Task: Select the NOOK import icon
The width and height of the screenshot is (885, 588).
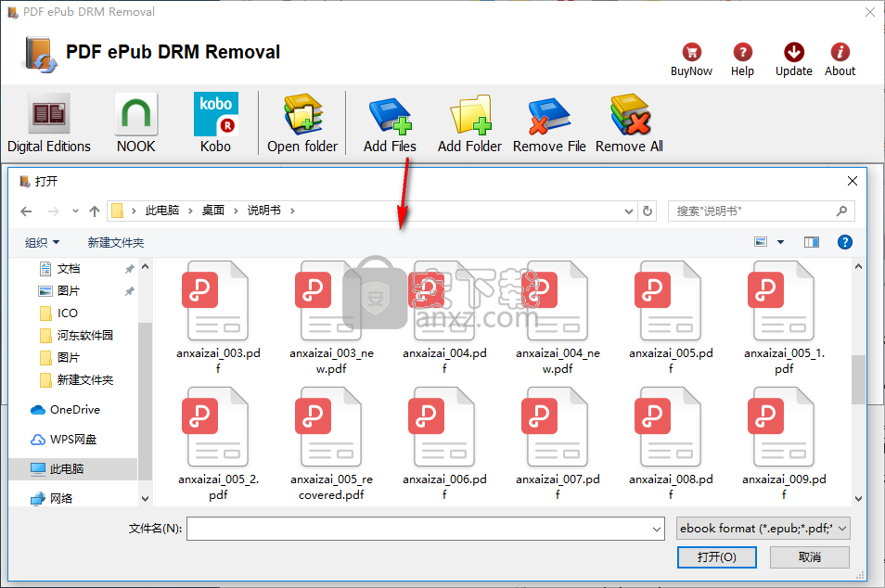Action: [x=136, y=123]
